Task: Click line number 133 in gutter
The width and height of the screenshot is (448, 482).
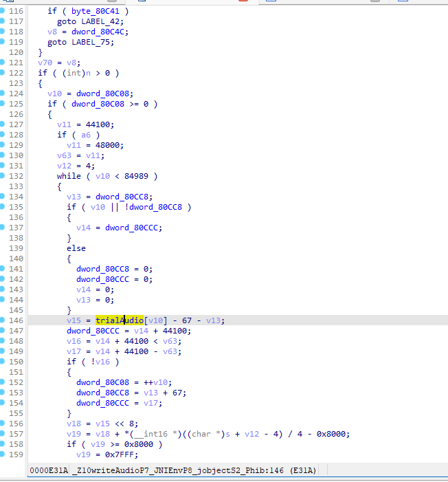Action: [x=16, y=186]
